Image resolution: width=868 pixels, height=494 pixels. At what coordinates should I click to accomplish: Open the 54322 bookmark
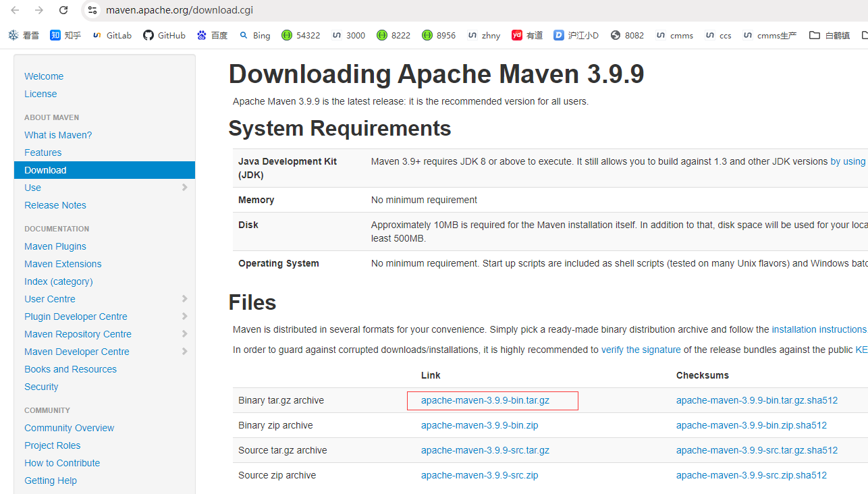pyautogui.click(x=301, y=35)
